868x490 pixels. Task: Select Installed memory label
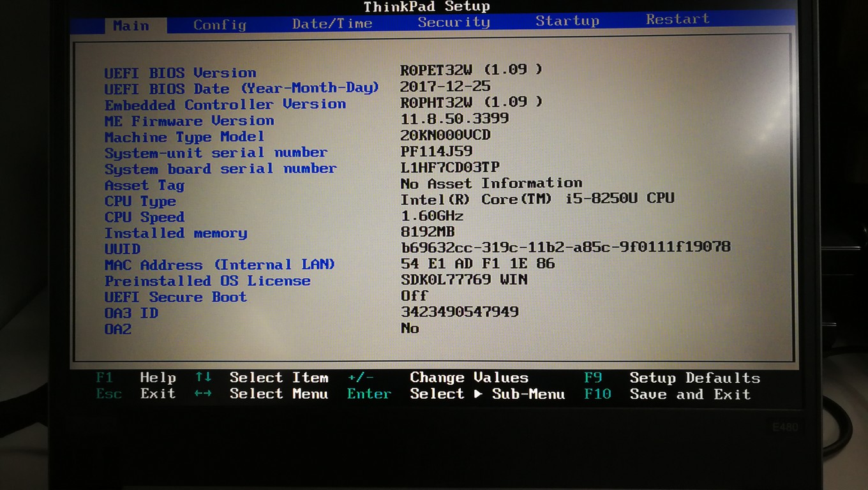click(176, 234)
